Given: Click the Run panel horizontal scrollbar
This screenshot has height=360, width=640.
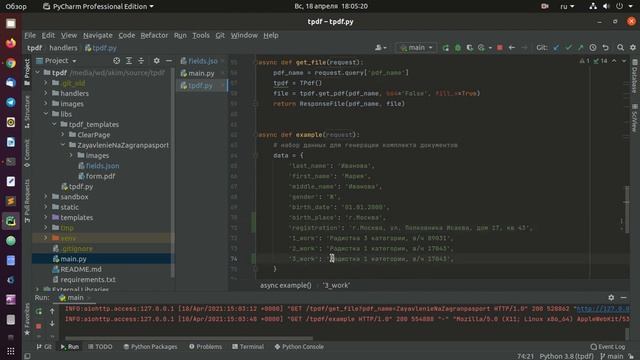Looking at the screenshot, I should click(x=189, y=338).
